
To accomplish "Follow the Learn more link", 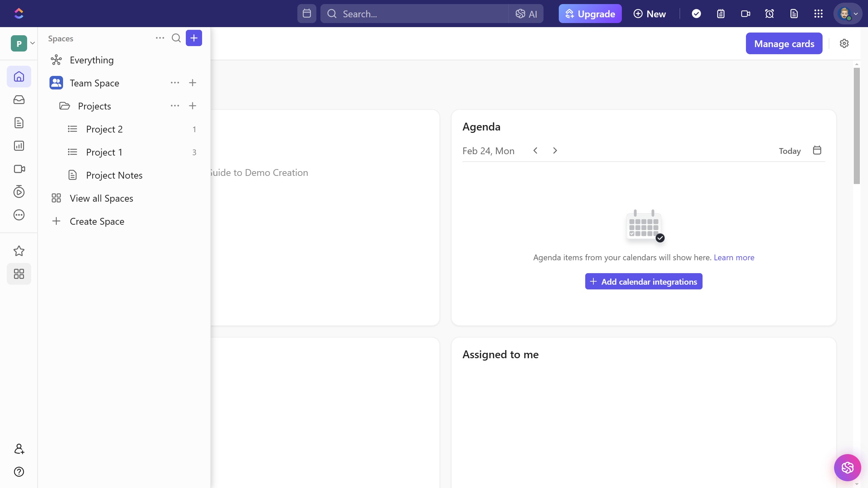I will tap(734, 258).
